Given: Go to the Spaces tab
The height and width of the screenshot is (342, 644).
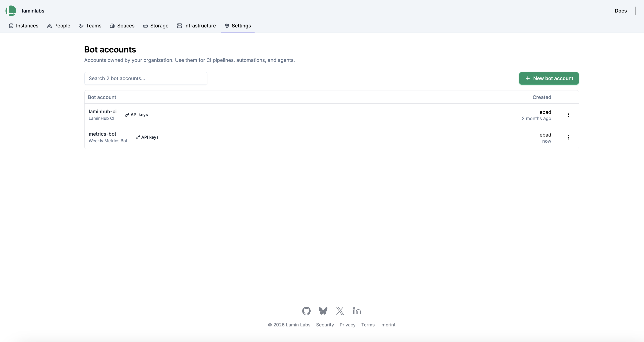Looking at the screenshot, I should (122, 26).
